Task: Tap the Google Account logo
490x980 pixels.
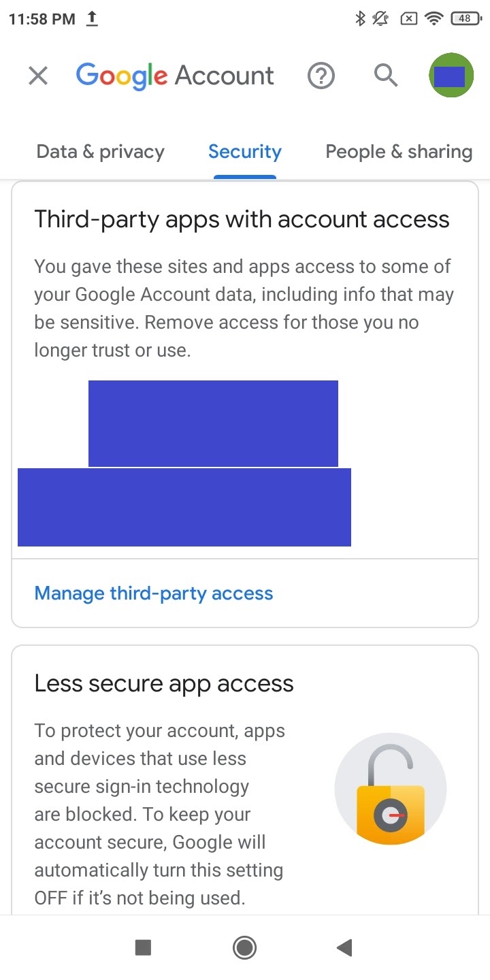Action: (x=175, y=76)
